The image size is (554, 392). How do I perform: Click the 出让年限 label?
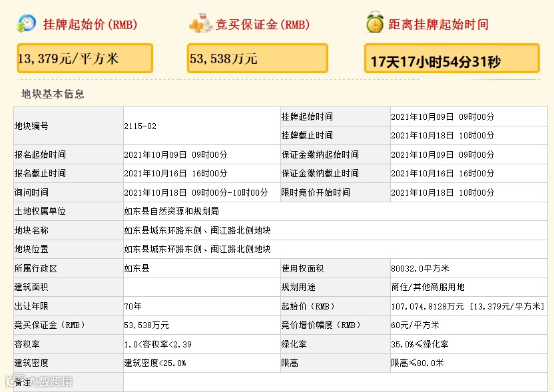(31, 306)
